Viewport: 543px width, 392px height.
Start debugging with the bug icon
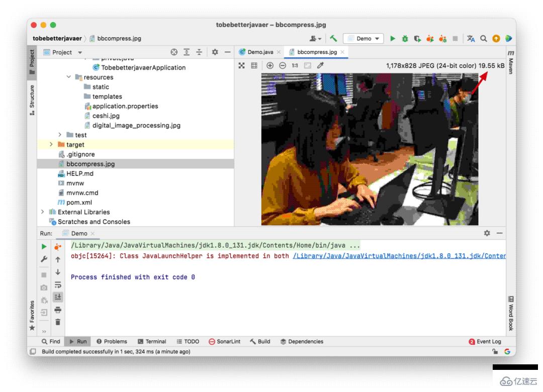pyautogui.click(x=405, y=38)
